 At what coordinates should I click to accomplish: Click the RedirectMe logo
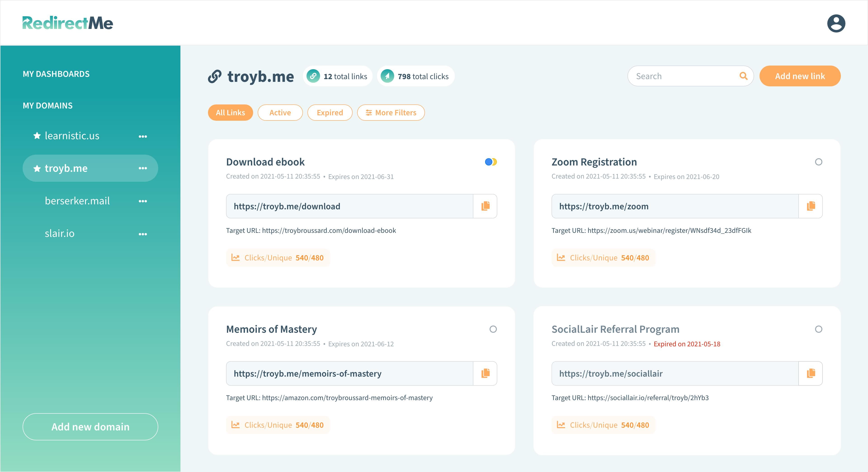(x=68, y=23)
